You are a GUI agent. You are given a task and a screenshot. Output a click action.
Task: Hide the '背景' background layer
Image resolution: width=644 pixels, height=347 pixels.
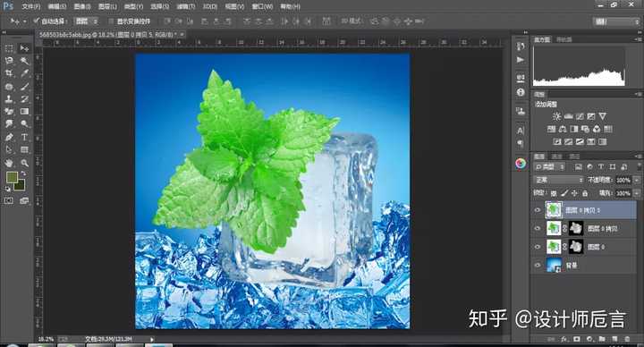538,266
